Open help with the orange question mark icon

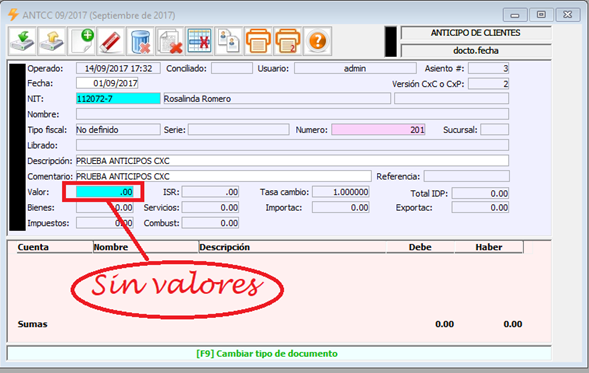[x=317, y=41]
